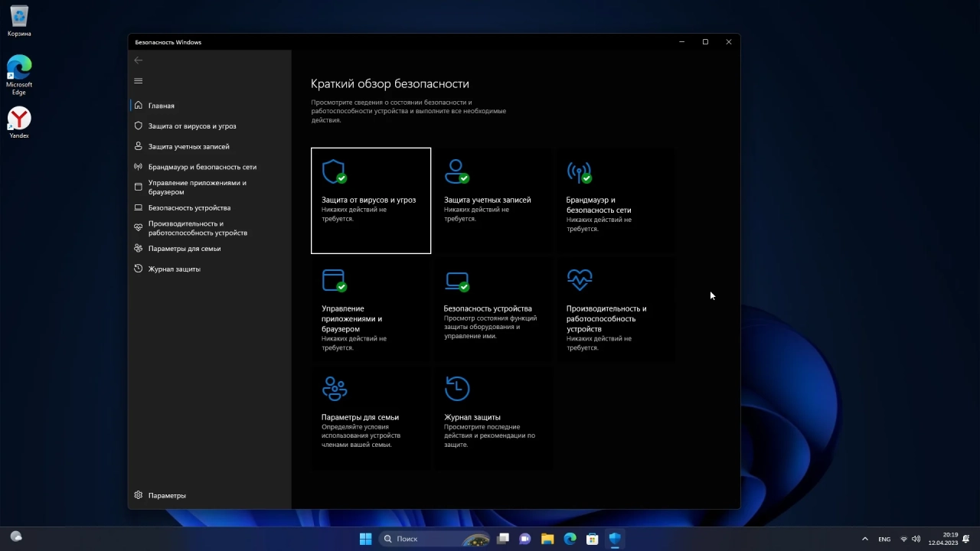980x551 pixels.
Task: Select the Microsoft Edge desktop shortcut
Action: click(19, 74)
